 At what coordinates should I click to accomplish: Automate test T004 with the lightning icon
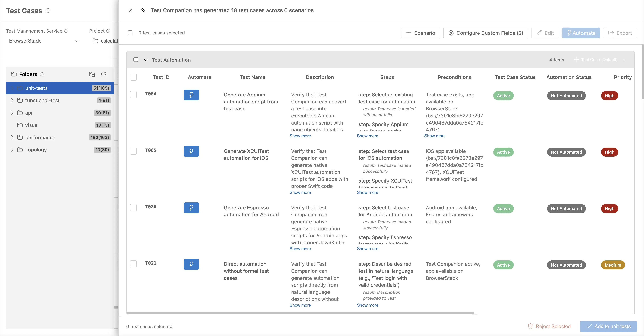(x=191, y=95)
